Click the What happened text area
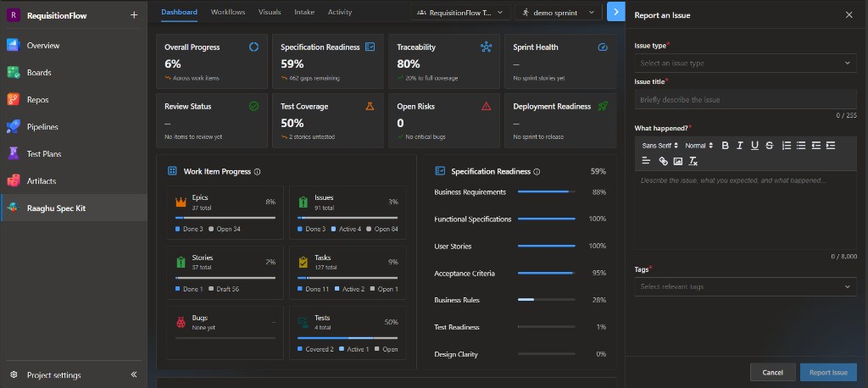Viewport: 868px width, 388px height. pyautogui.click(x=745, y=210)
